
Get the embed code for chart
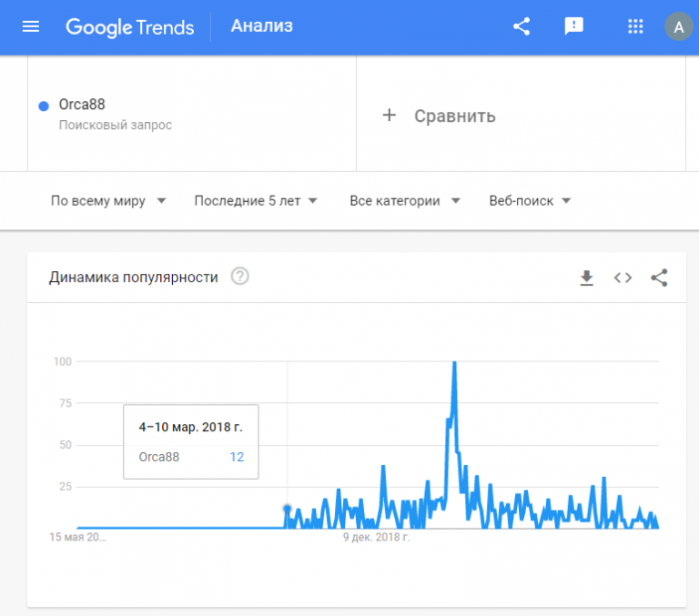(623, 278)
